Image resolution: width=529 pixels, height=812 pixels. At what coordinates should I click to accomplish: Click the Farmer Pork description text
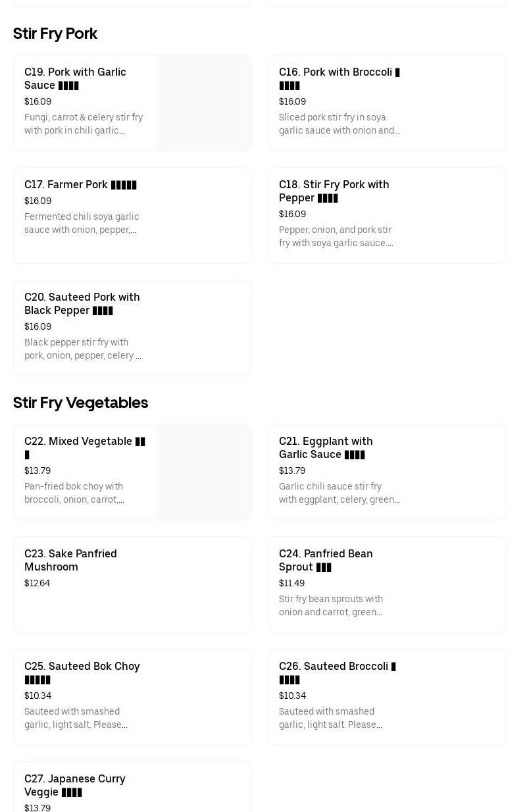point(82,223)
